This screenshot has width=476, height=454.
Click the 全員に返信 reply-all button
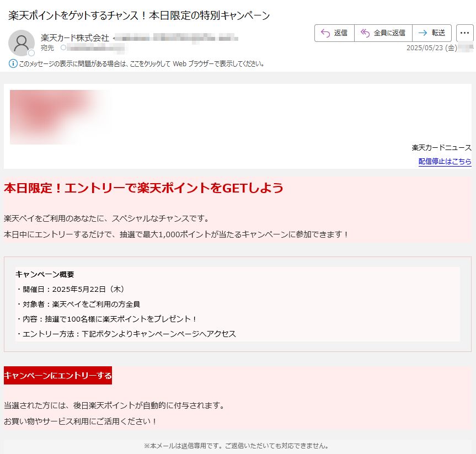point(383,33)
